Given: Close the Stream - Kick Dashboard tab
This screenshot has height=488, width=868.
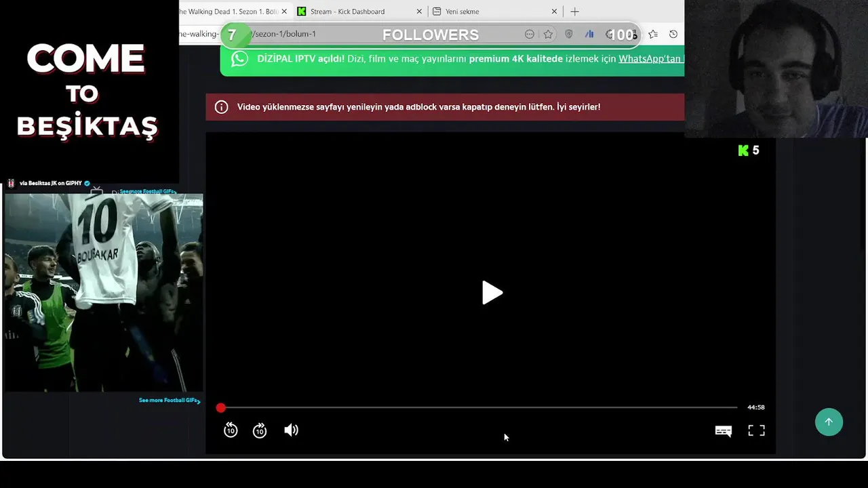Looking at the screenshot, I should tap(419, 12).
